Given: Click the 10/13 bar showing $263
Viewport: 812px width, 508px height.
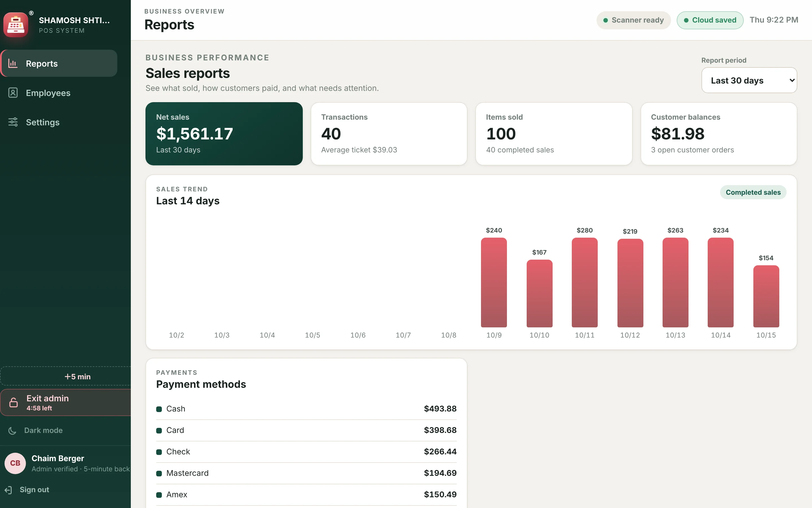Looking at the screenshot, I should [675, 282].
